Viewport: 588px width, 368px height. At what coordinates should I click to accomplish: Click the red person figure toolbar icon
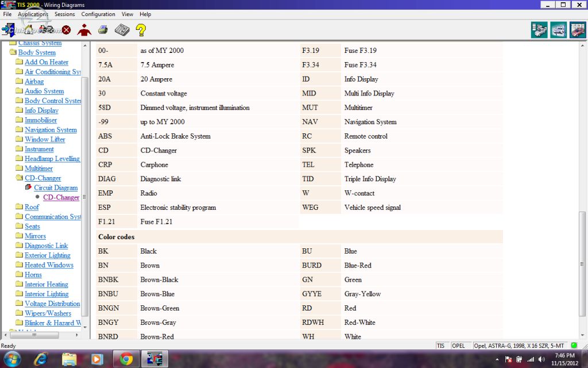[x=84, y=30]
